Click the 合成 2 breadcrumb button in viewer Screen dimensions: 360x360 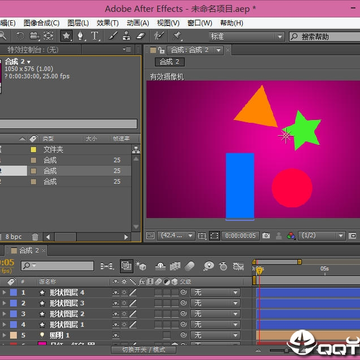[x=170, y=62]
